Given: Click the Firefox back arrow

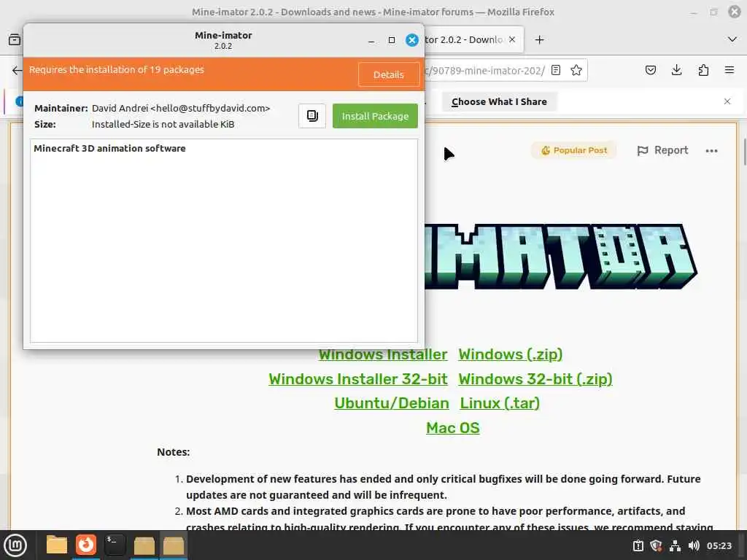Looking at the screenshot, I should coord(17,71).
